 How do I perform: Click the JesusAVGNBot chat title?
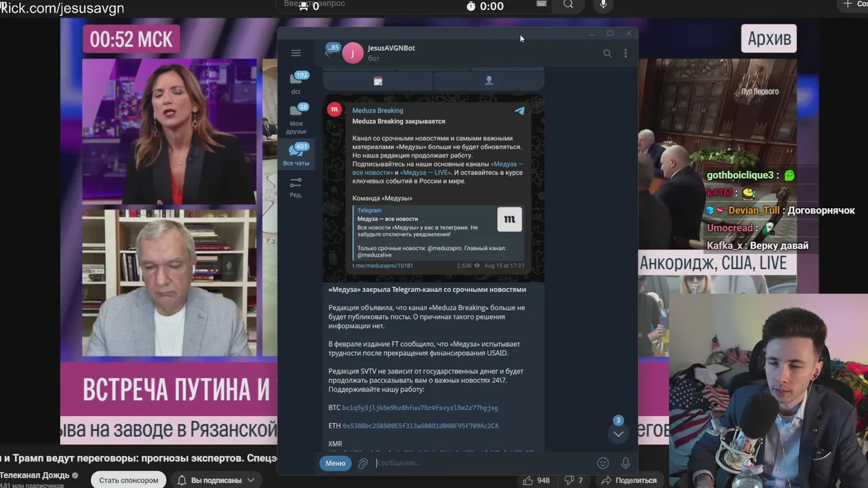391,48
